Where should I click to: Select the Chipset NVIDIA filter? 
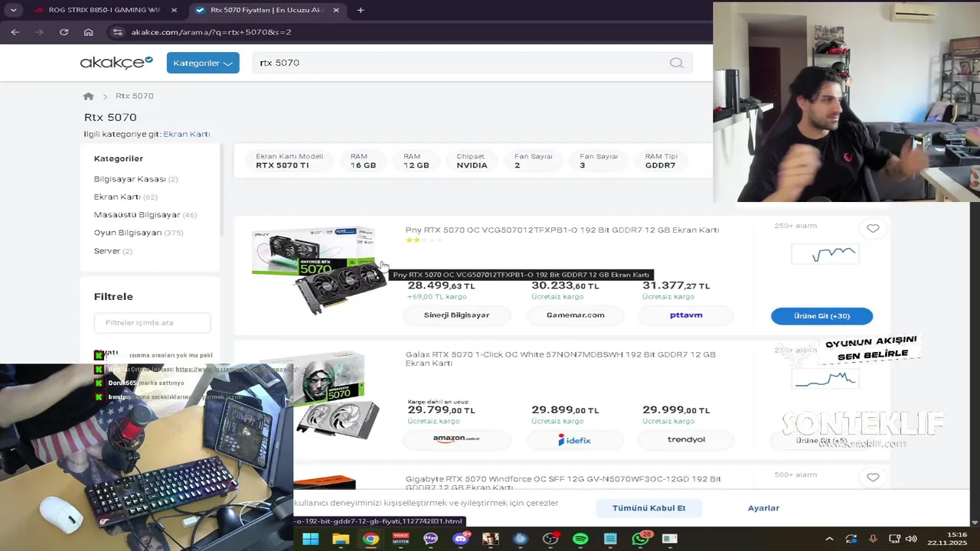click(x=472, y=161)
